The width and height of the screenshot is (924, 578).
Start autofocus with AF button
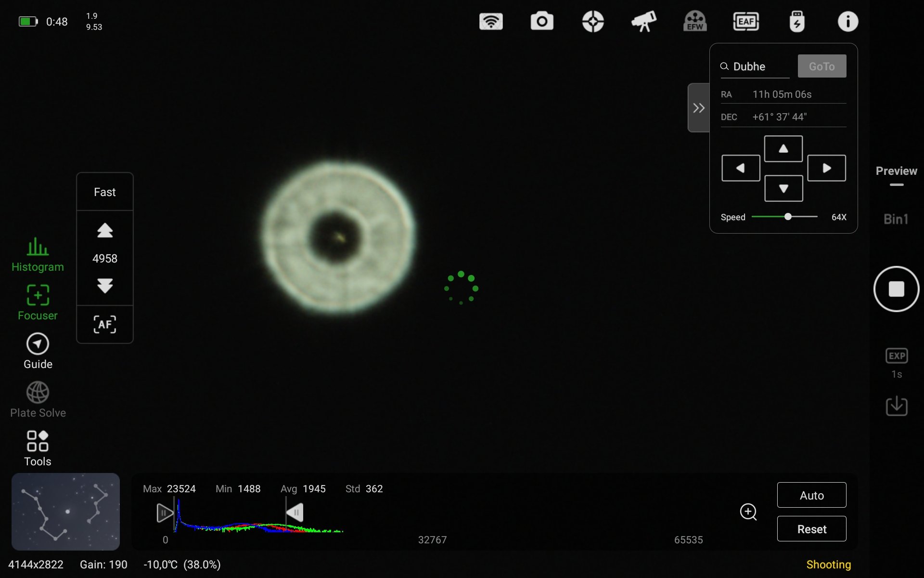click(x=105, y=325)
